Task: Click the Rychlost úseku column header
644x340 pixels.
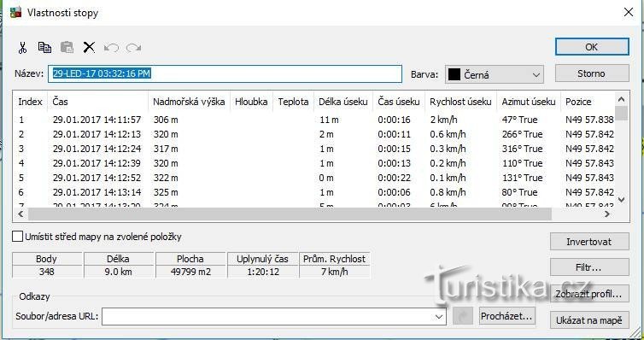Action: 461,102
